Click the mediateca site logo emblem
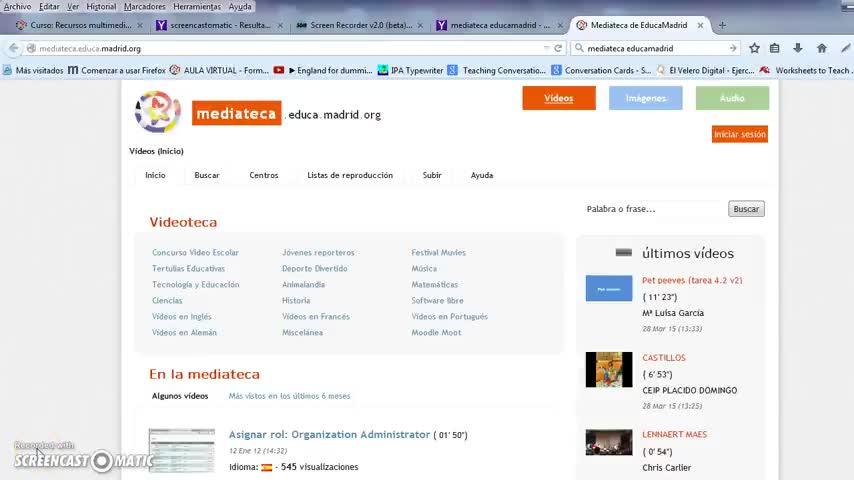Image resolution: width=854 pixels, height=480 pixels. [158, 112]
